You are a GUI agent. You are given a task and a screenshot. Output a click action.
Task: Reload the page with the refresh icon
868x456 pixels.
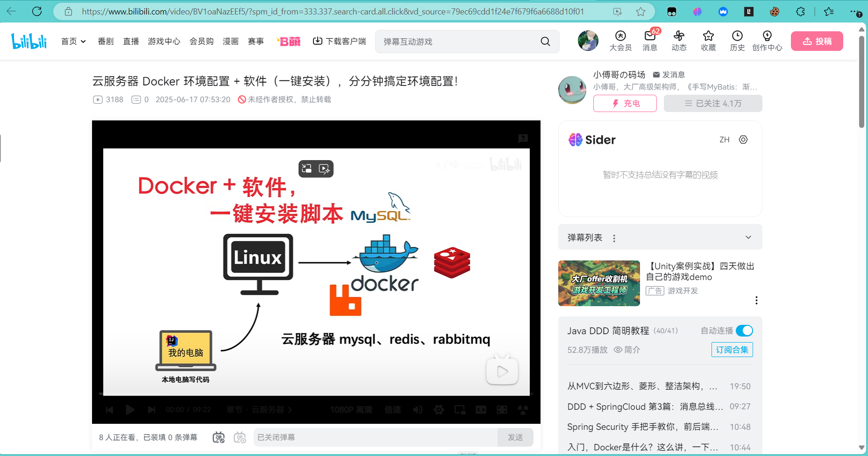point(37,11)
